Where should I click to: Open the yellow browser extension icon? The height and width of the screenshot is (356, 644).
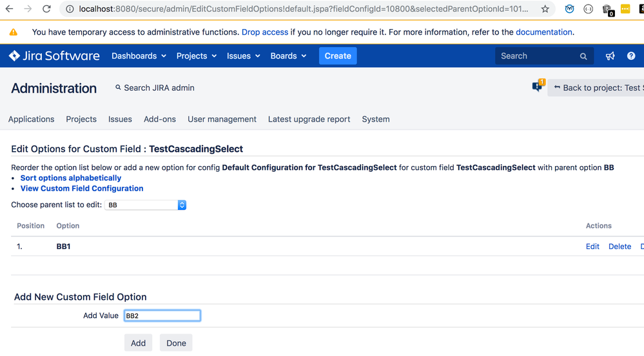[625, 8]
